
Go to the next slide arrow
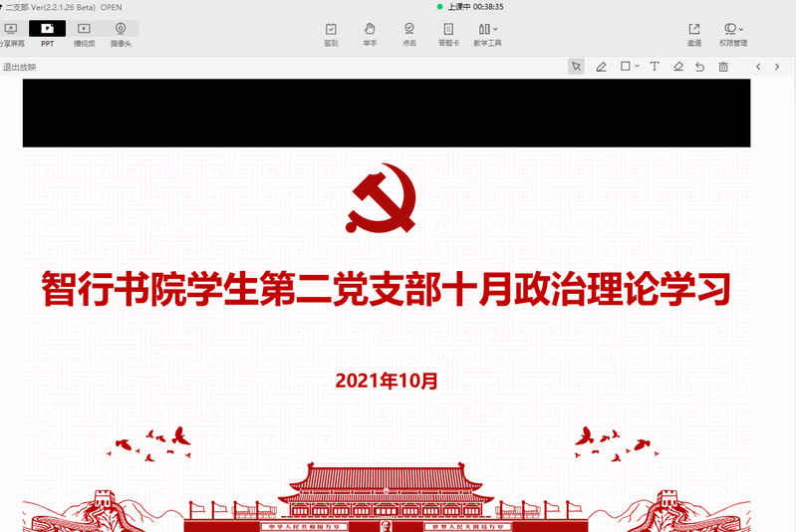pos(779,67)
